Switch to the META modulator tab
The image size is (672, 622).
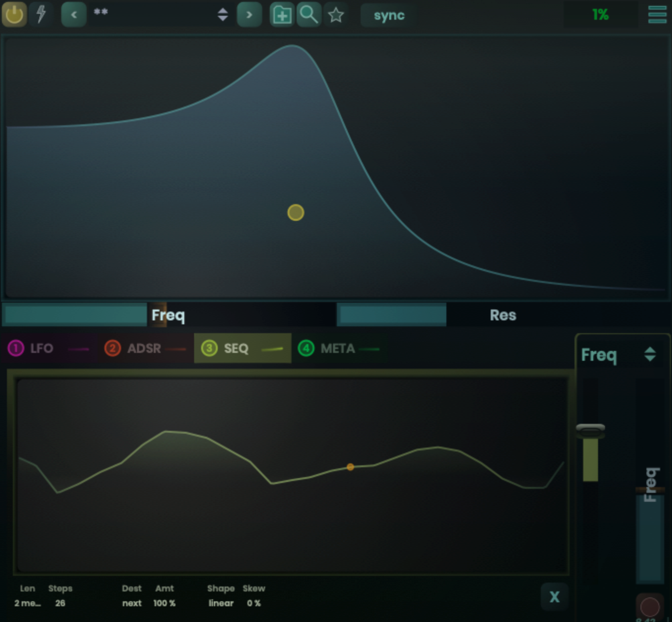click(339, 348)
